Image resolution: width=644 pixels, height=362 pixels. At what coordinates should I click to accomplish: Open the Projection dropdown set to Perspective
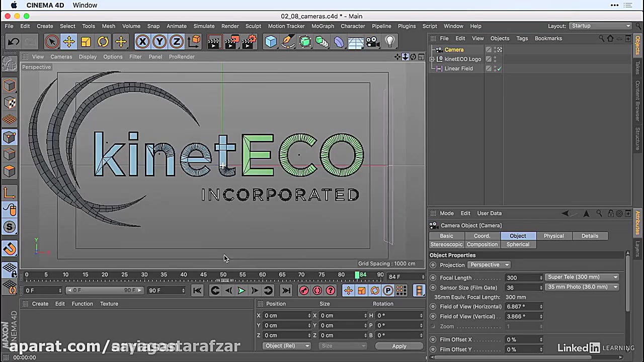(489, 265)
